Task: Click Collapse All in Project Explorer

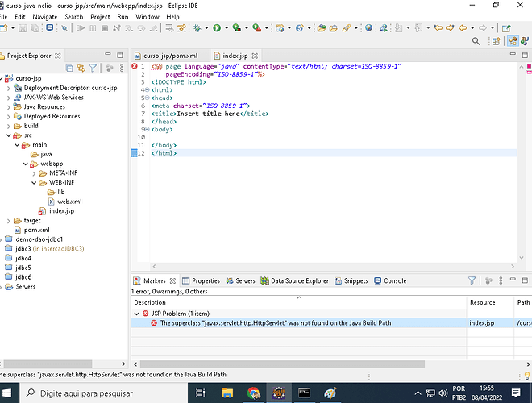Action: [x=69, y=69]
